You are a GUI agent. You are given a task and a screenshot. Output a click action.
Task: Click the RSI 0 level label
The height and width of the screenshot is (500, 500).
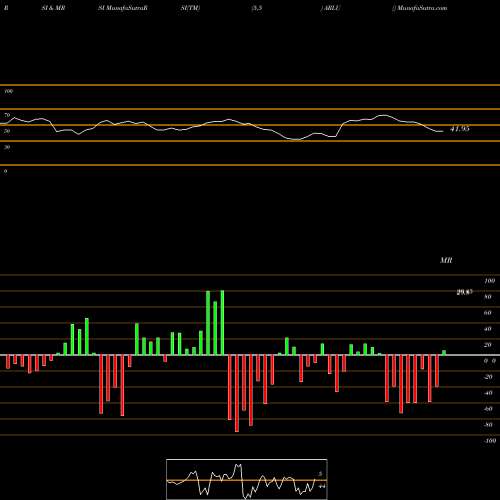point(5,171)
